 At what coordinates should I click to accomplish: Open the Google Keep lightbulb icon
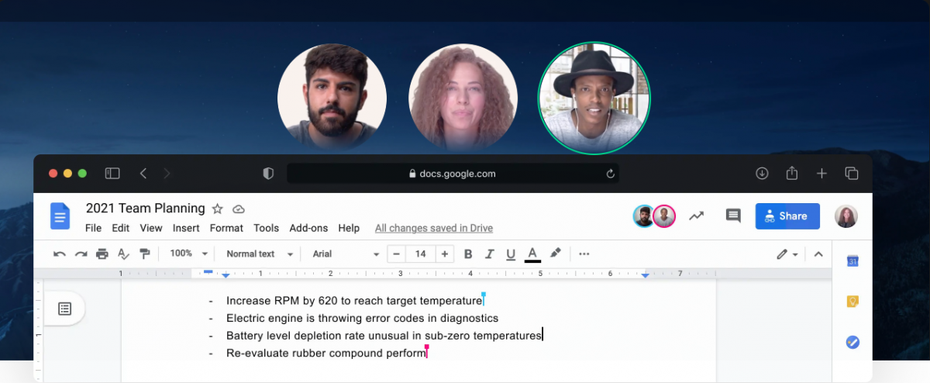click(x=852, y=301)
